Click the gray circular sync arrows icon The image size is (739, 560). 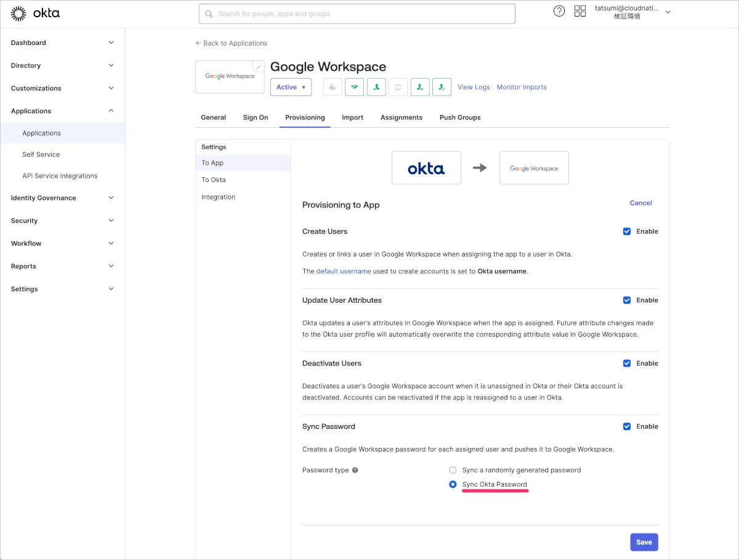click(x=398, y=87)
